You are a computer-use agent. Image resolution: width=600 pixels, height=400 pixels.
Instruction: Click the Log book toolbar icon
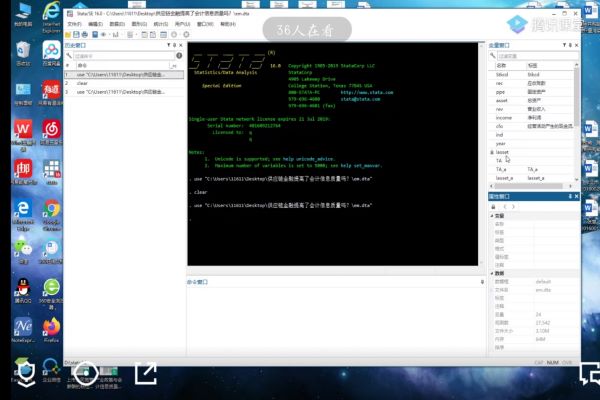95,35
